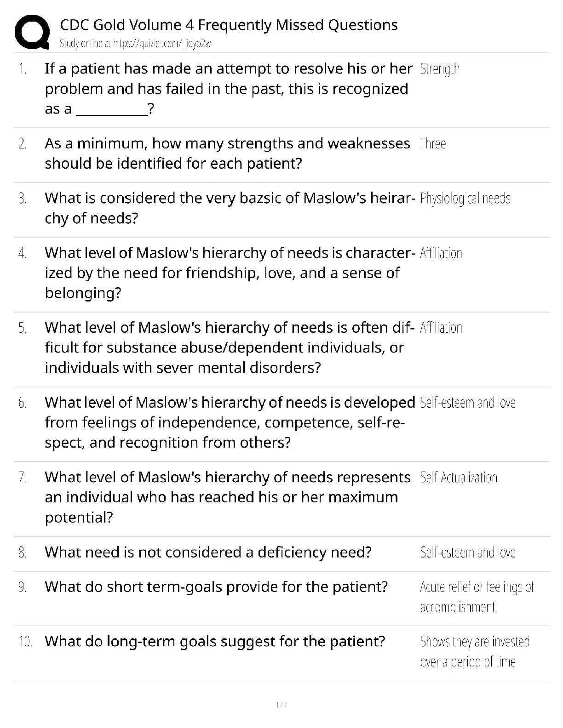The image size is (563, 728).
Task: Click the question about long-term goals
Action: pyautogui.click(x=215, y=641)
